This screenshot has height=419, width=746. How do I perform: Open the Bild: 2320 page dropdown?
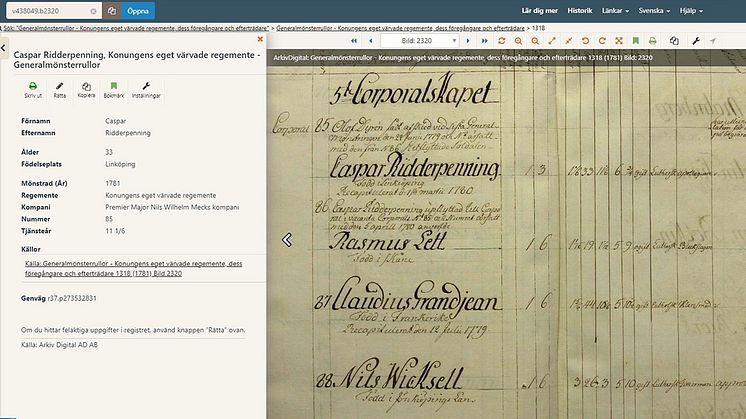click(422, 41)
